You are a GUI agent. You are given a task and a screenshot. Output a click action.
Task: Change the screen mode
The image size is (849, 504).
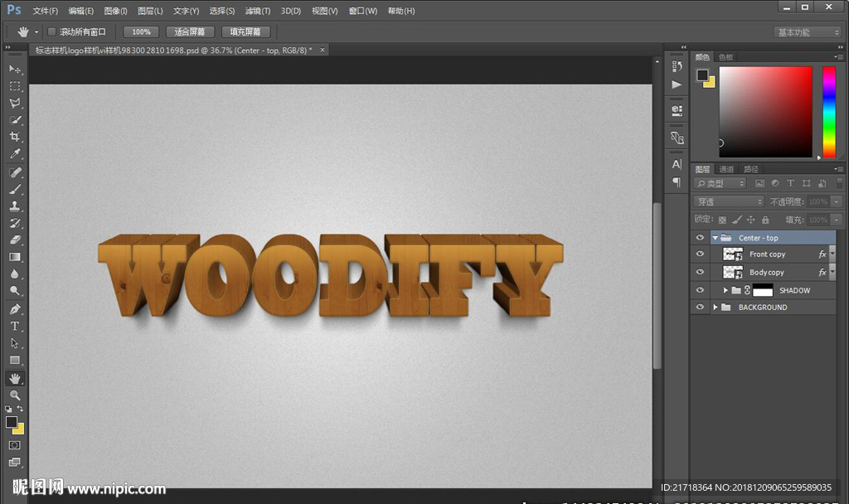(15, 462)
